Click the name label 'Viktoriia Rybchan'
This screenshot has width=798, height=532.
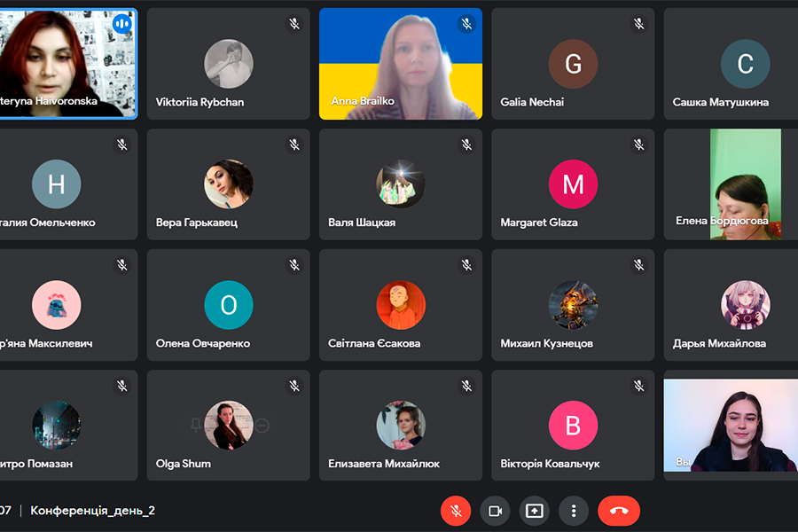coord(199,102)
